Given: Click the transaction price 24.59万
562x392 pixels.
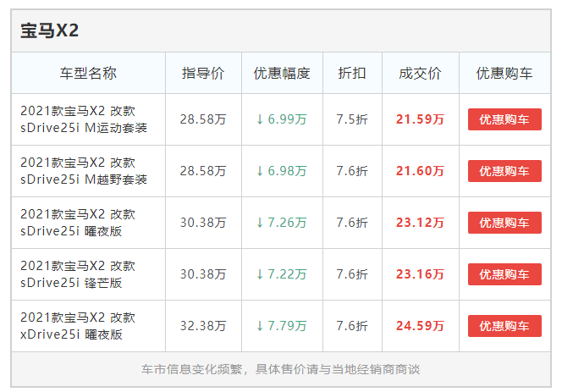Looking at the screenshot, I should point(420,326).
